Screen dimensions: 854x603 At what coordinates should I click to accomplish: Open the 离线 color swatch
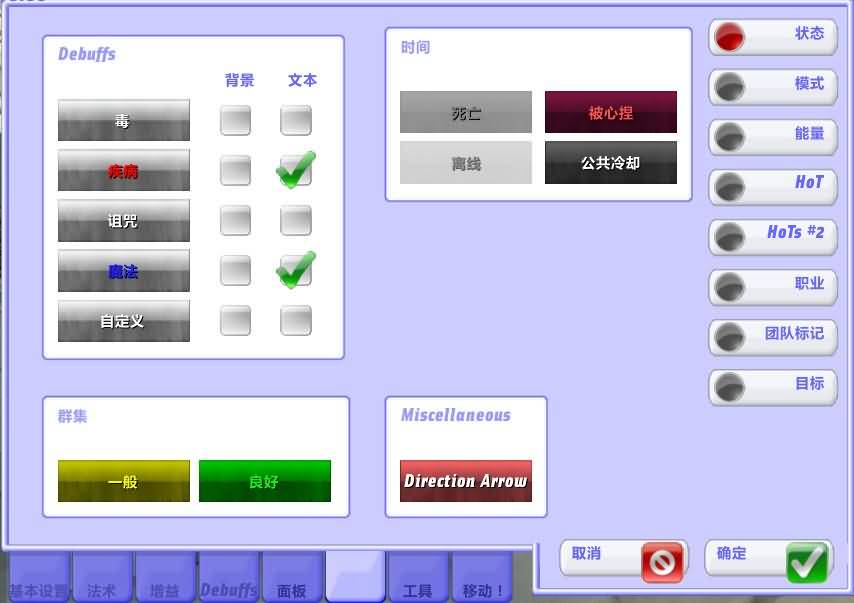click(x=466, y=162)
